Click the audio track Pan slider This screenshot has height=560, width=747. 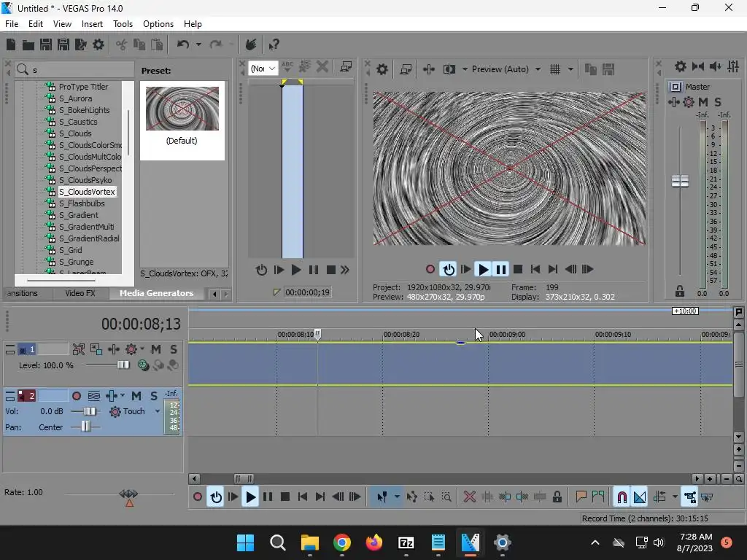point(85,427)
